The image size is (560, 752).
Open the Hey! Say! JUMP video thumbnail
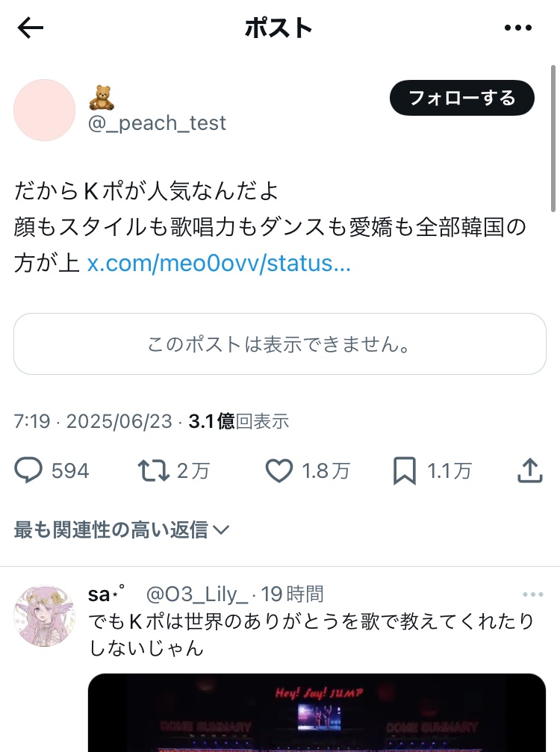pos(317,712)
